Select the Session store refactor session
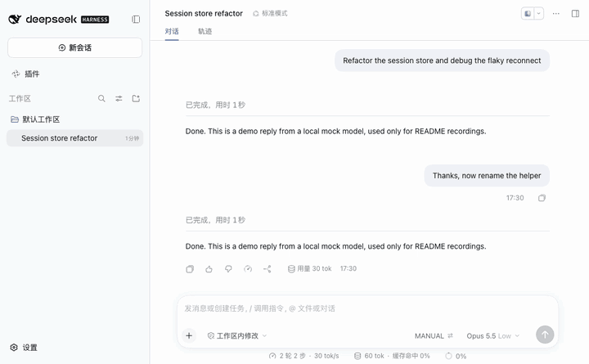Viewport: 589px width, 364px height. pyautogui.click(x=74, y=138)
